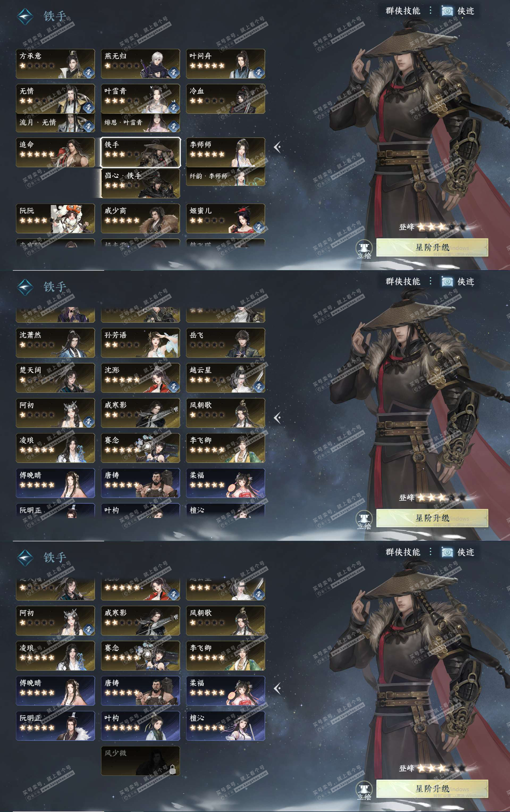Tap the 觉 badge on 方承意's card
This screenshot has width=510, height=812.
point(88,72)
